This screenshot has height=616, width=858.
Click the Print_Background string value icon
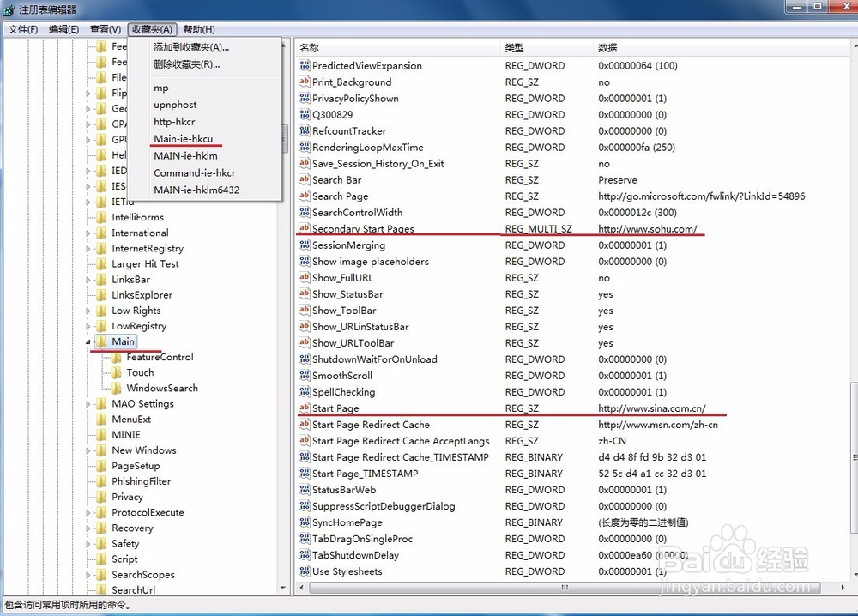click(x=305, y=82)
